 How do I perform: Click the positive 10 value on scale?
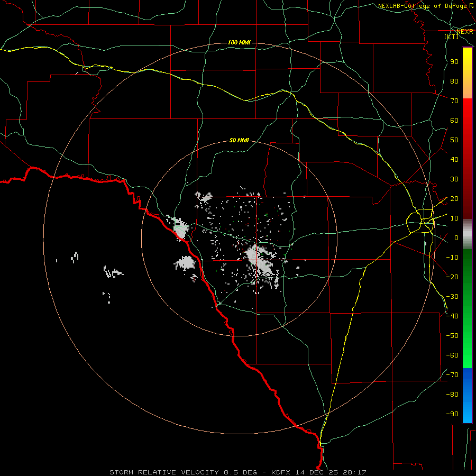click(x=454, y=218)
